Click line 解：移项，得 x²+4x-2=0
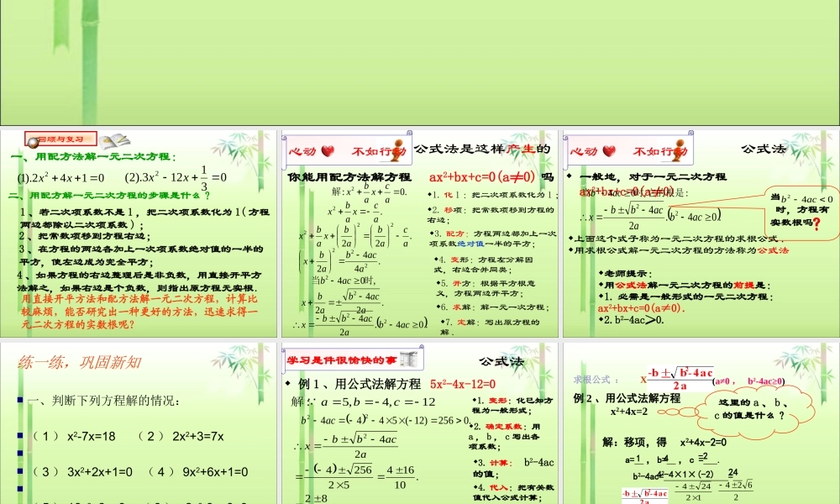The image size is (840, 504). point(664,442)
